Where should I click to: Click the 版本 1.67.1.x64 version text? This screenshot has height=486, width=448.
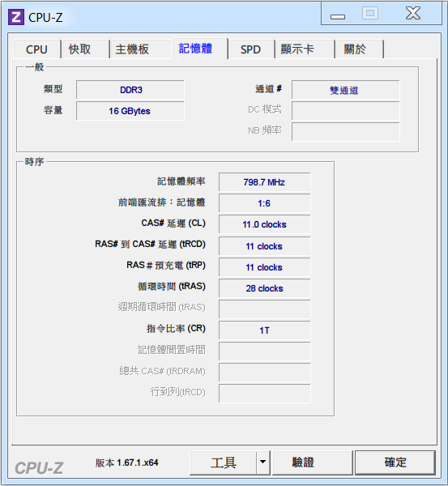coord(127,463)
